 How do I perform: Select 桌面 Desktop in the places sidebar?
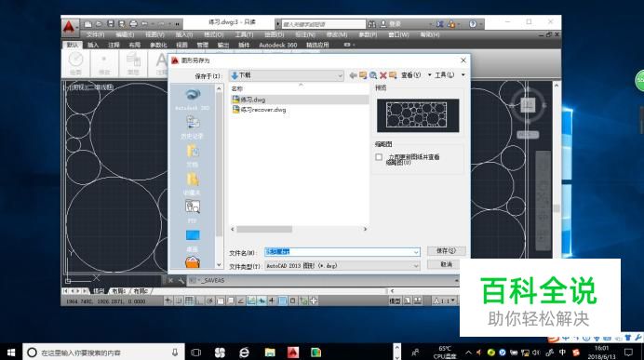click(x=193, y=240)
